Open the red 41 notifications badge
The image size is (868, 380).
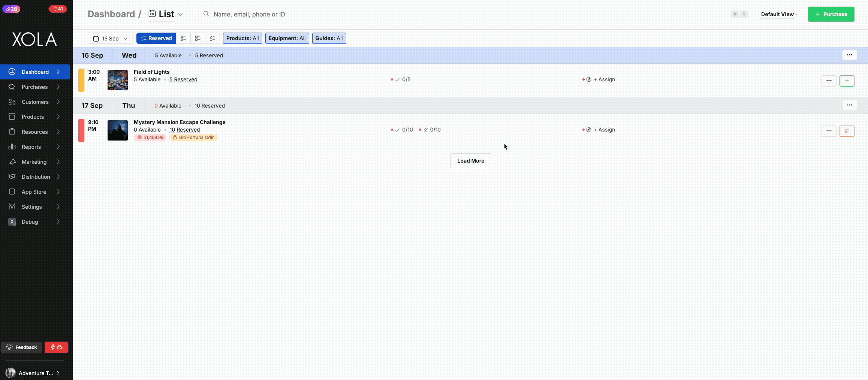(x=58, y=9)
